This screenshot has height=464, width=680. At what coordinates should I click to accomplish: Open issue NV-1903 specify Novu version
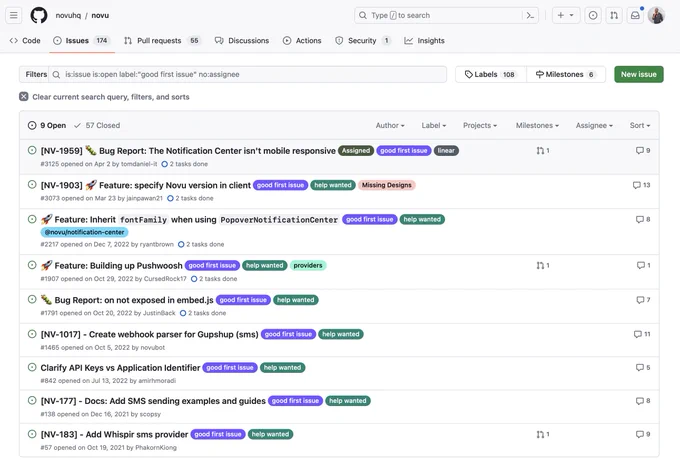pyautogui.click(x=146, y=185)
